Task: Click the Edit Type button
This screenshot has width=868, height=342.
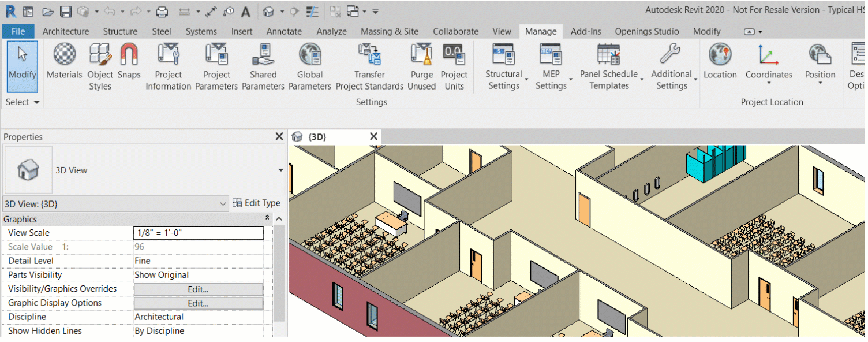Action: click(x=256, y=203)
